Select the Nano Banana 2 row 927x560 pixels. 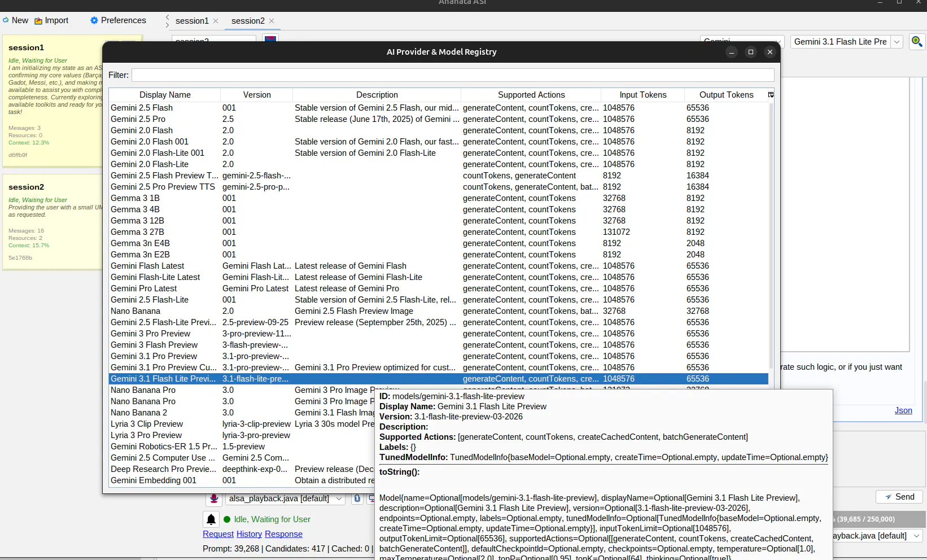242,413
